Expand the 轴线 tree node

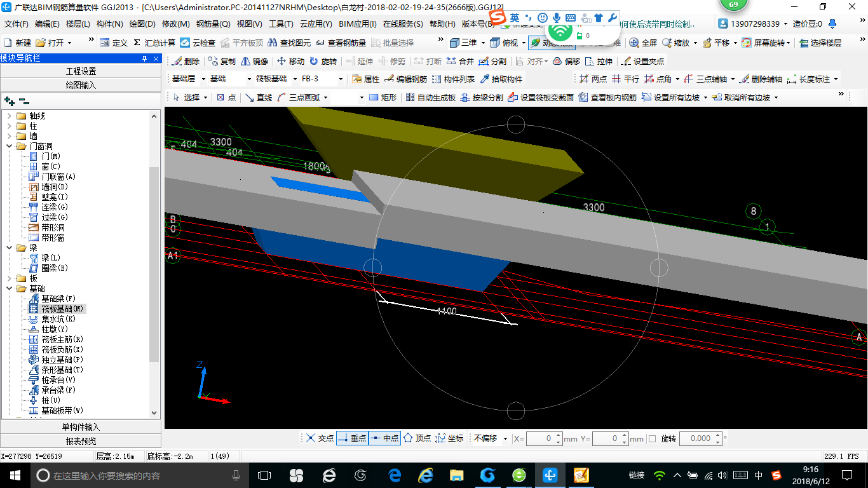click(x=10, y=116)
